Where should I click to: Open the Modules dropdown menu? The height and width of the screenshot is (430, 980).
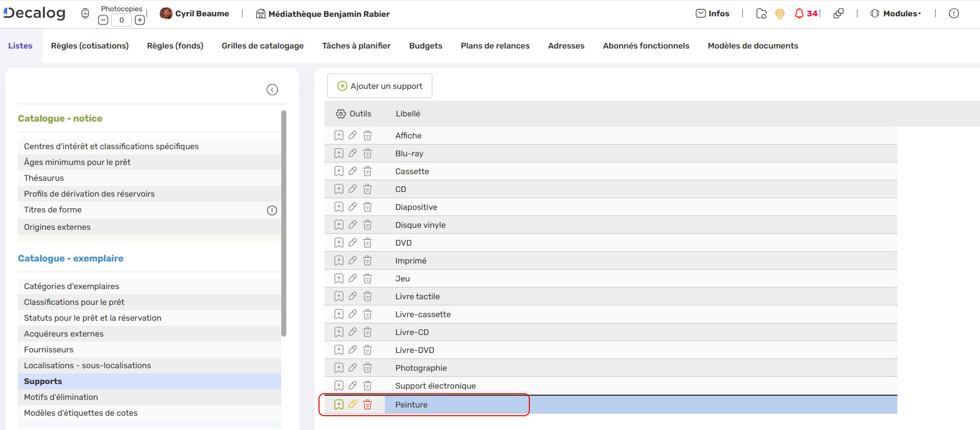896,13
